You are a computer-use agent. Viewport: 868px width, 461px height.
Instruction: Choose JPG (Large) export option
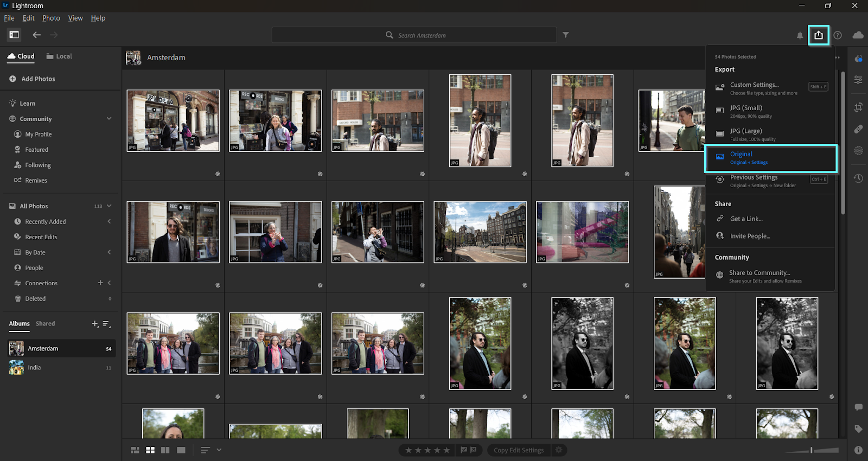[770, 135]
